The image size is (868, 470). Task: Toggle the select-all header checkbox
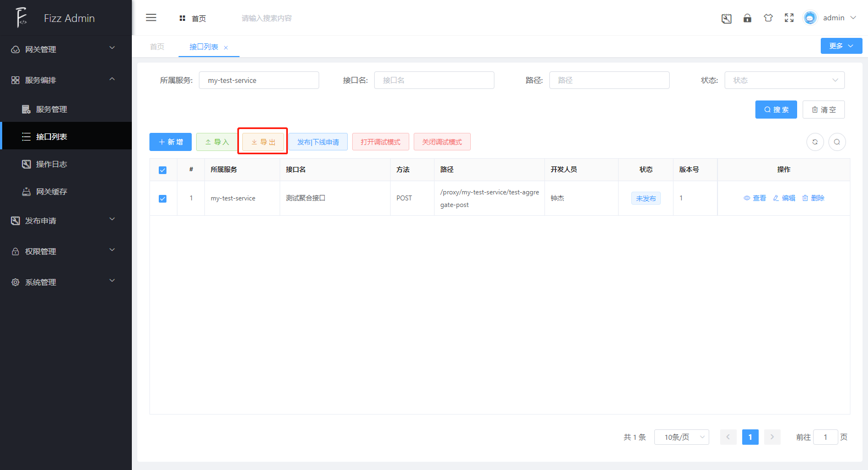click(x=163, y=170)
